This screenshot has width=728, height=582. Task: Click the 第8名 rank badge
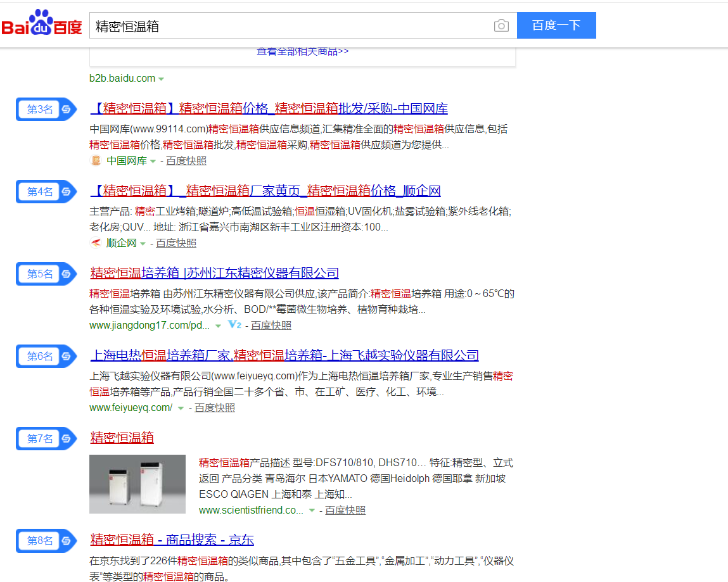tap(46, 541)
